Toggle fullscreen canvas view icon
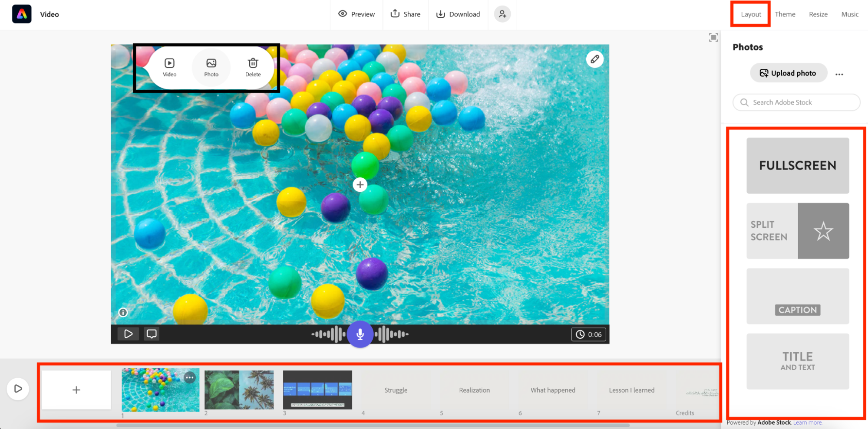This screenshot has width=868, height=429. (713, 38)
